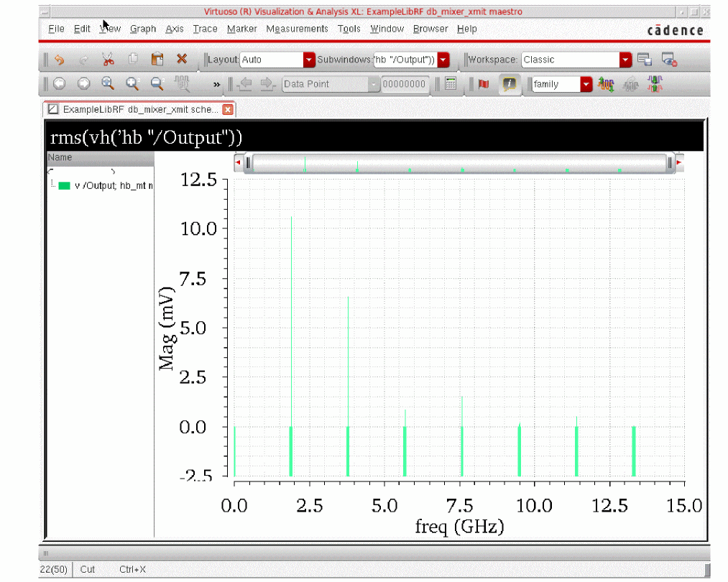Click the save workspace icon beside Classic
This screenshot has height=582, width=728.
[645, 60]
